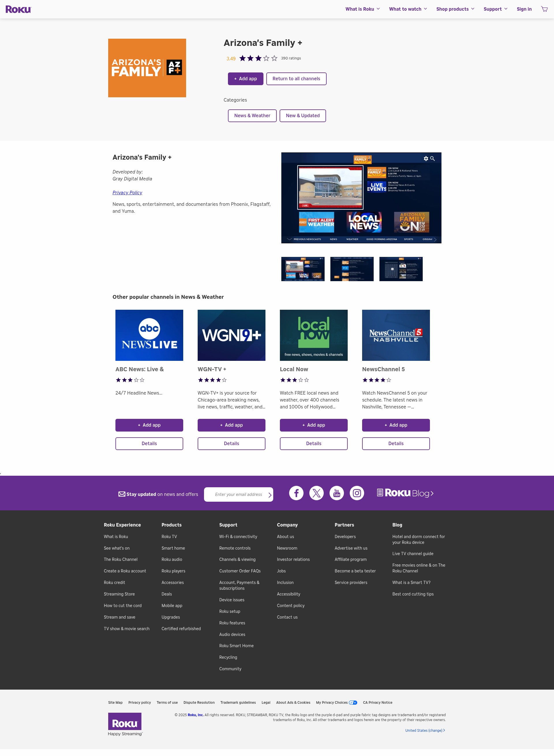Click the 3.49 star rating
554x756 pixels.
258,58
